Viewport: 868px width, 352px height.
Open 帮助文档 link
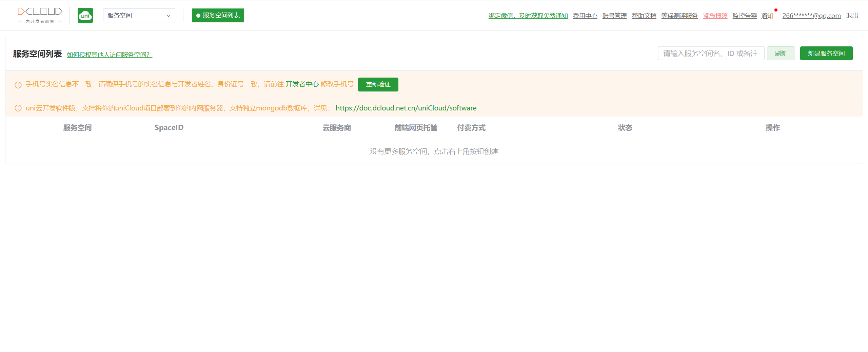click(644, 16)
